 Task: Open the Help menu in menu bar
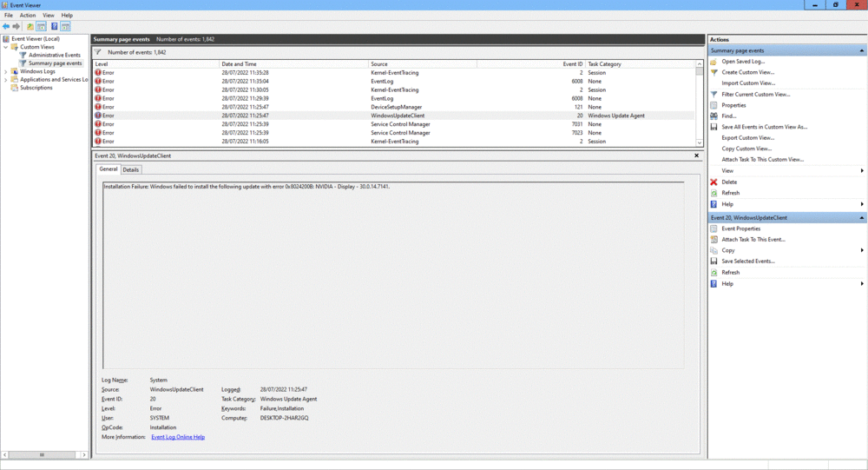coord(67,16)
